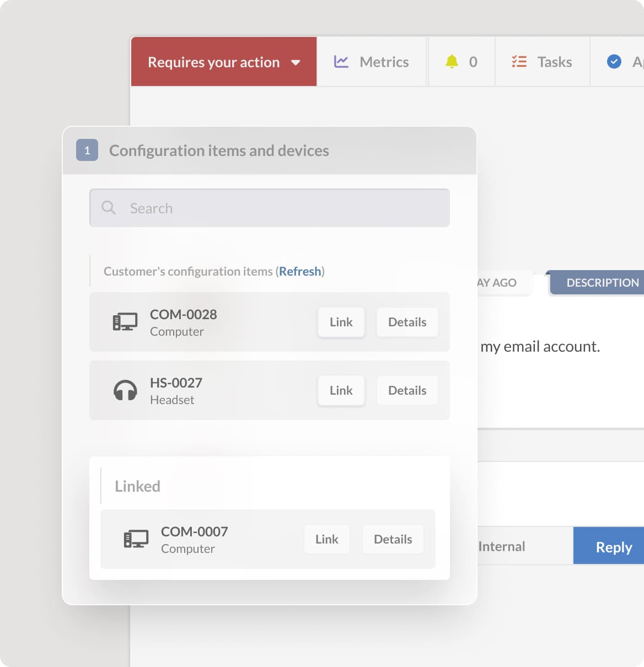Click the COM-0007 item name
Image resolution: width=644 pixels, height=667 pixels.
click(195, 531)
